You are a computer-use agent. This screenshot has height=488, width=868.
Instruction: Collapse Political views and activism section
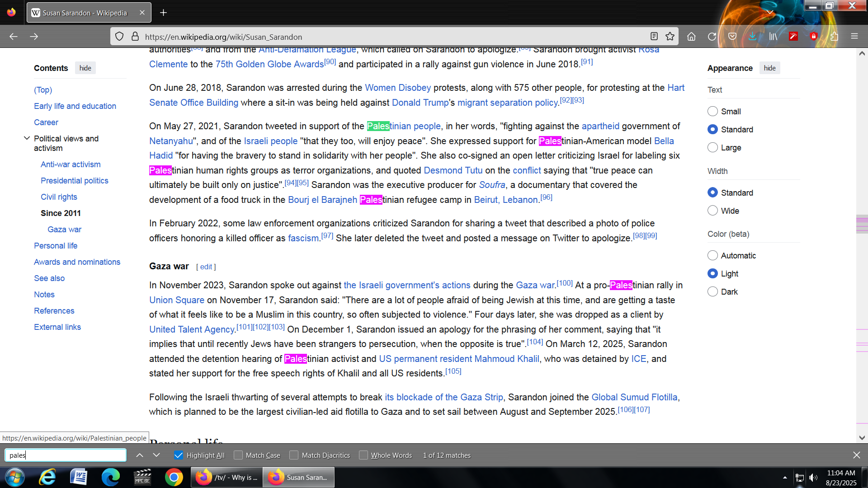point(27,138)
